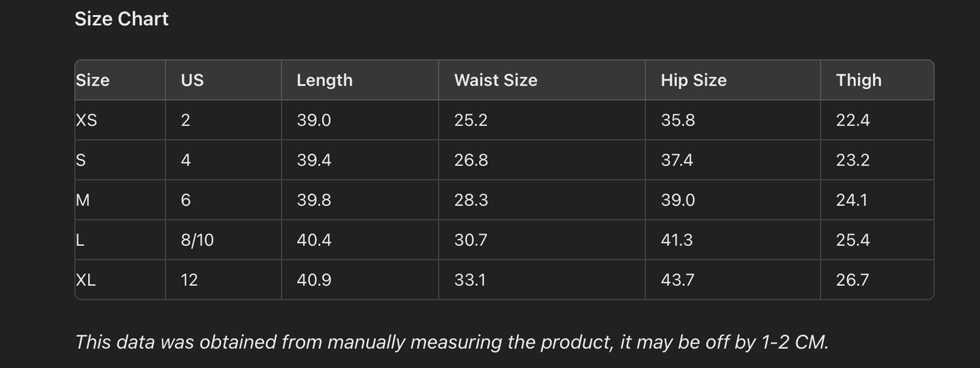Image resolution: width=980 pixels, height=368 pixels.
Task: Click the Waist Size column header
Action: pos(495,80)
